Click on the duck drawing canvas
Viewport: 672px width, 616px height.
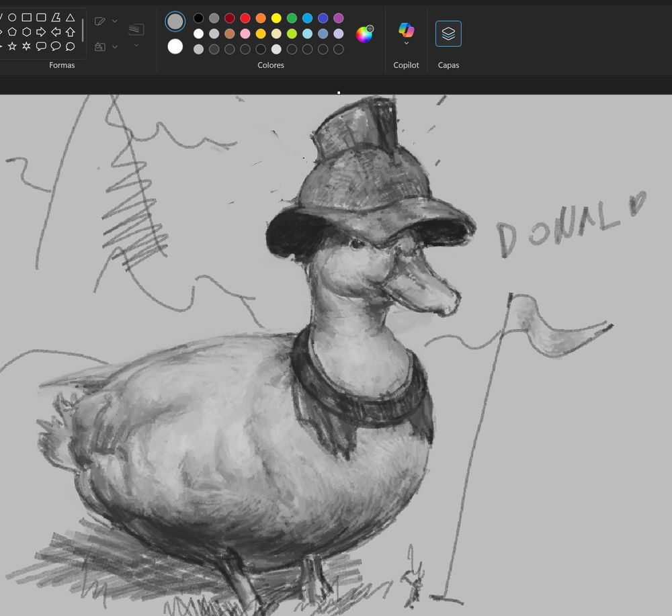(x=336, y=355)
